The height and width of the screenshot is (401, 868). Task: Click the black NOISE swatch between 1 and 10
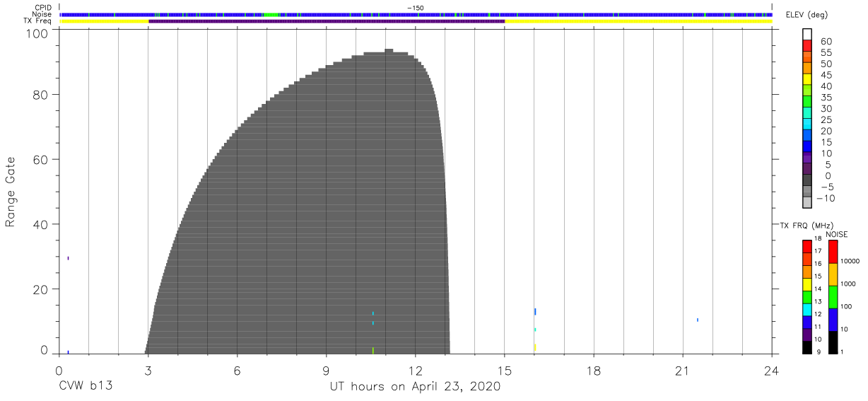point(833,342)
